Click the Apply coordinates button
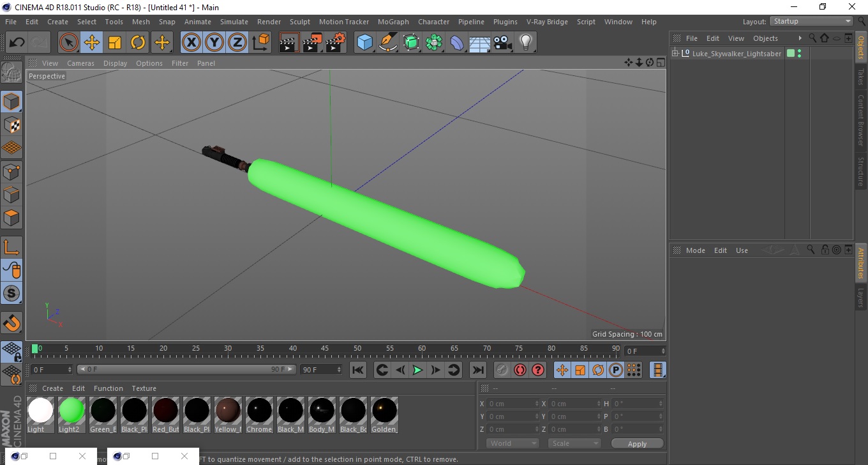This screenshot has width=868, height=465. coord(637,443)
